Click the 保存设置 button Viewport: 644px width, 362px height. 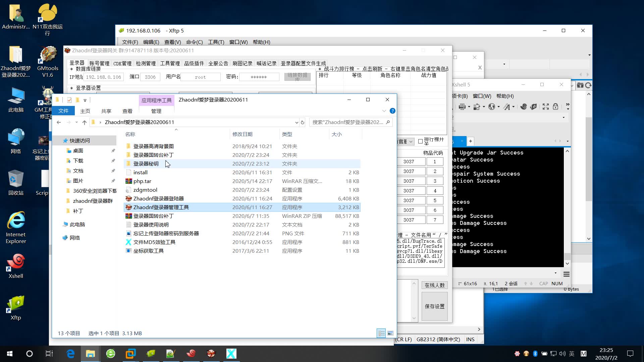[x=435, y=306]
